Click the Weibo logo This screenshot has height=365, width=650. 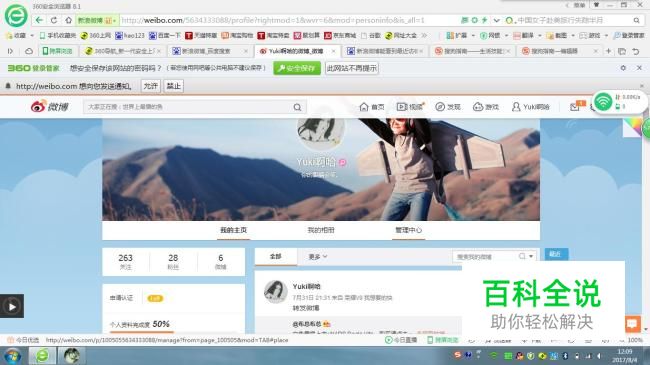tap(49, 107)
